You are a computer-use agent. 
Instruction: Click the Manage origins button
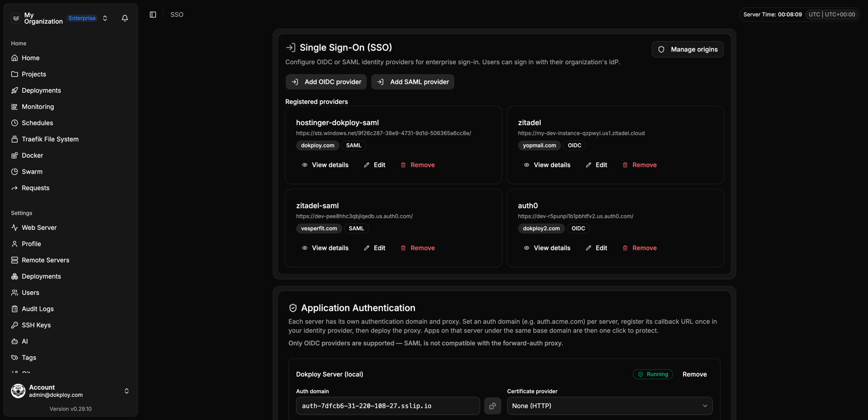click(687, 49)
